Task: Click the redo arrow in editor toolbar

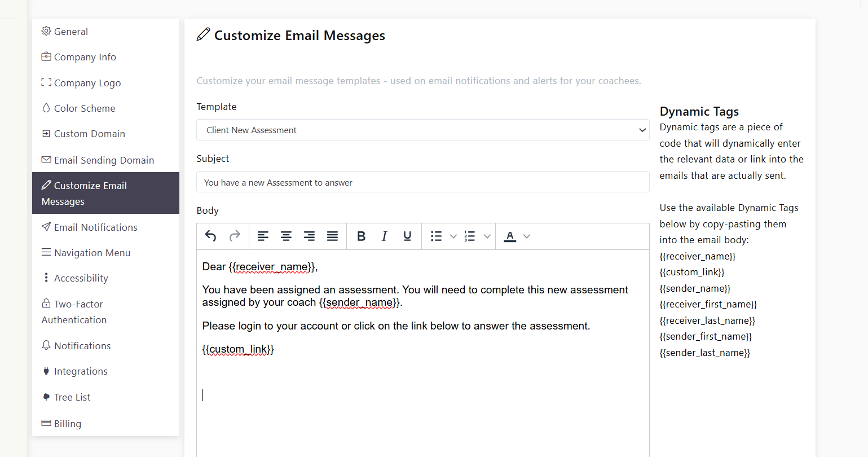Action: (x=235, y=236)
